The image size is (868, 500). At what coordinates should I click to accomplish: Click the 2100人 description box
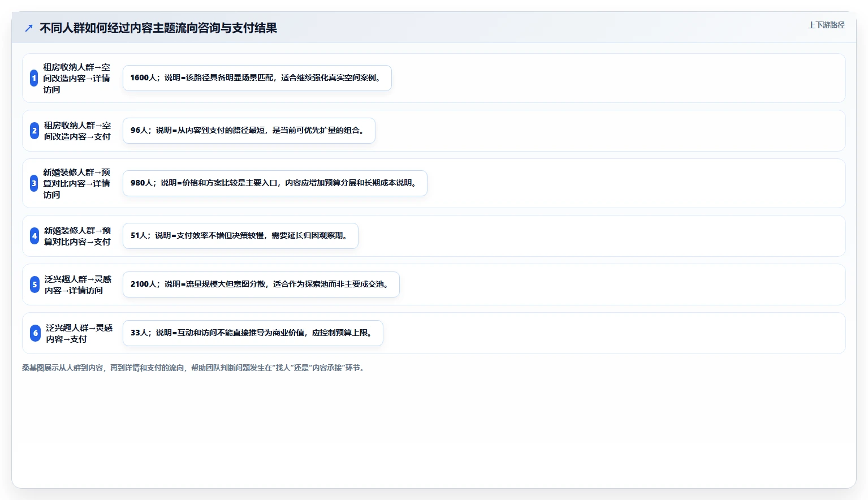(x=261, y=285)
